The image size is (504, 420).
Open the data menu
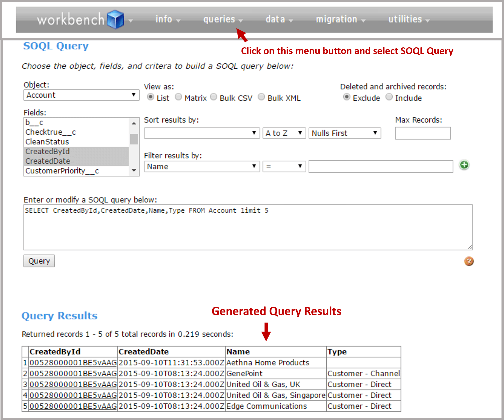[x=279, y=19]
